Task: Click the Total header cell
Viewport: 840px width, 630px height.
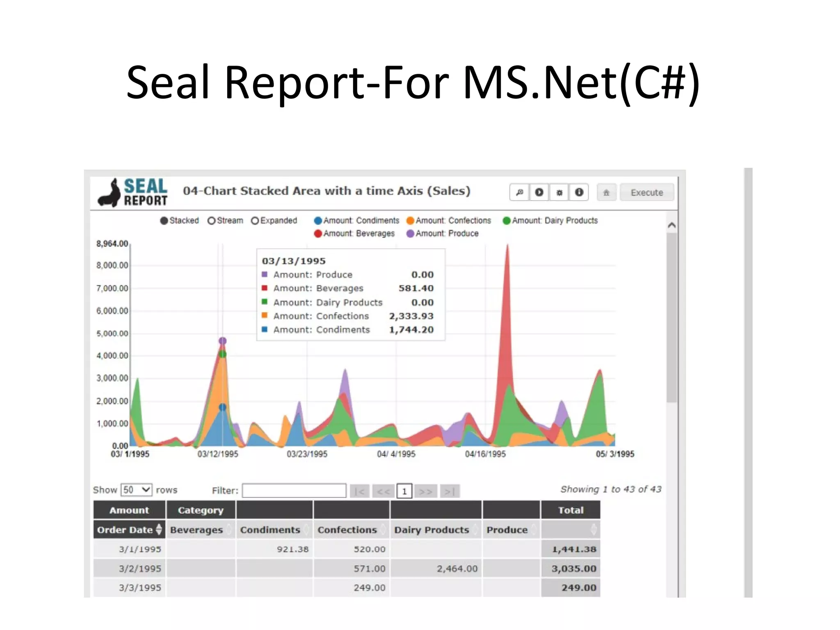Action: 571,510
